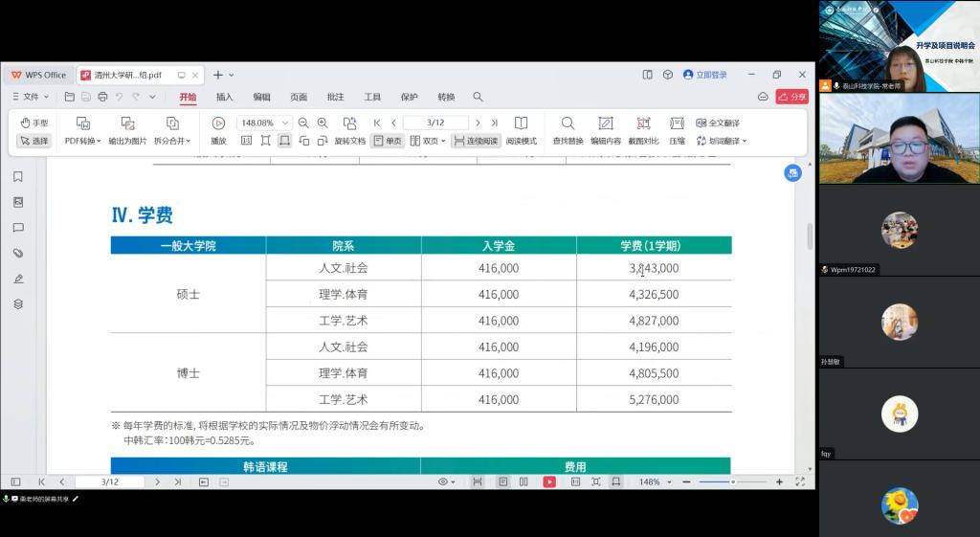The width and height of the screenshot is (980, 537).
Task: Select the Hand tool mode
Action: click(x=34, y=123)
